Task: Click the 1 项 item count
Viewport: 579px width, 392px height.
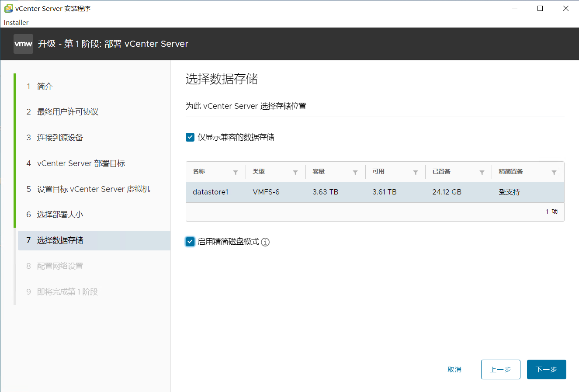Action: coord(551,212)
